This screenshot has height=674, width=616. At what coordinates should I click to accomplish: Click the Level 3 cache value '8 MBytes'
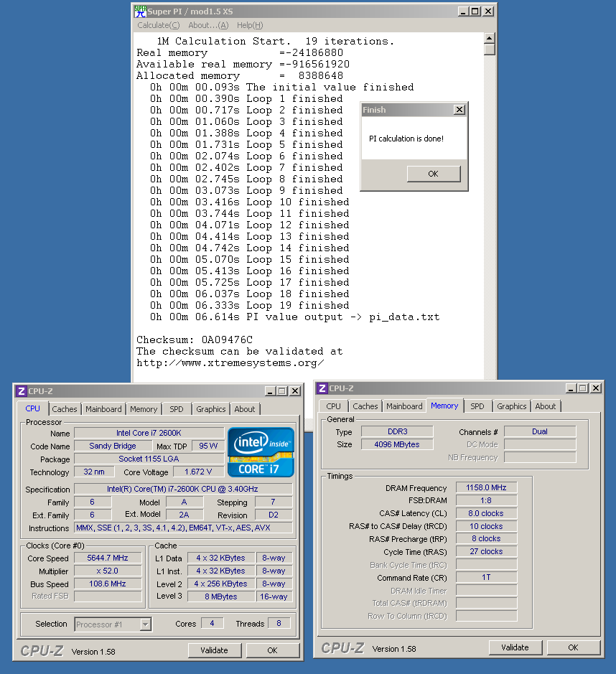(221, 596)
